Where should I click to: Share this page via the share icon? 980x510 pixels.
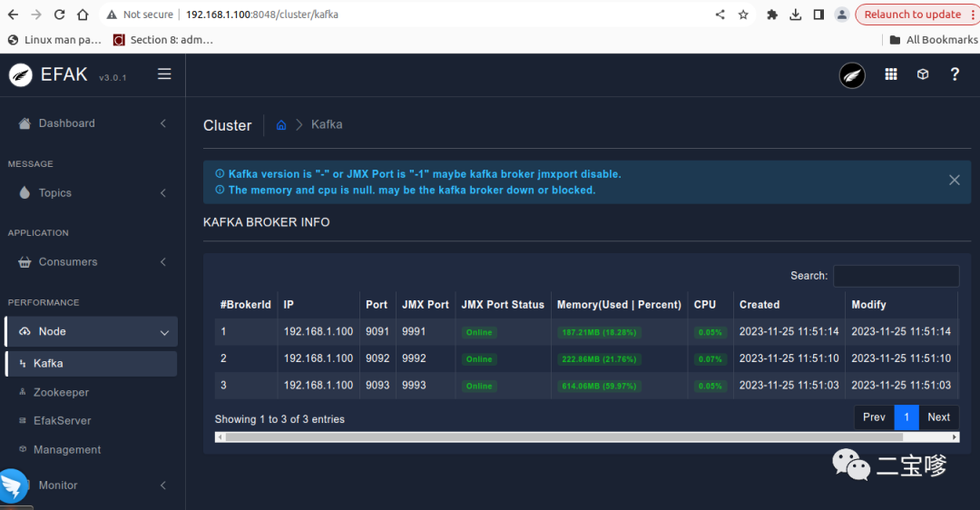720,15
